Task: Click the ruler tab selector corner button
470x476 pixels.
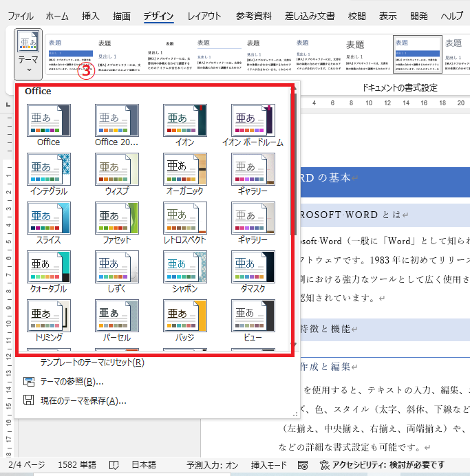Action: pos(8,105)
